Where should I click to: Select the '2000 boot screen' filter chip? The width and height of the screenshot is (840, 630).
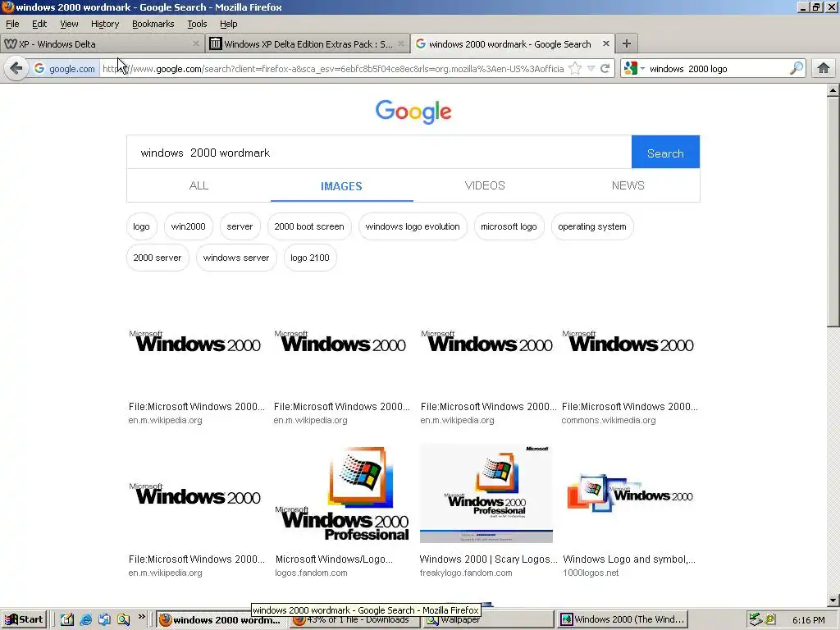pyautogui.click(x=309, y=226)
